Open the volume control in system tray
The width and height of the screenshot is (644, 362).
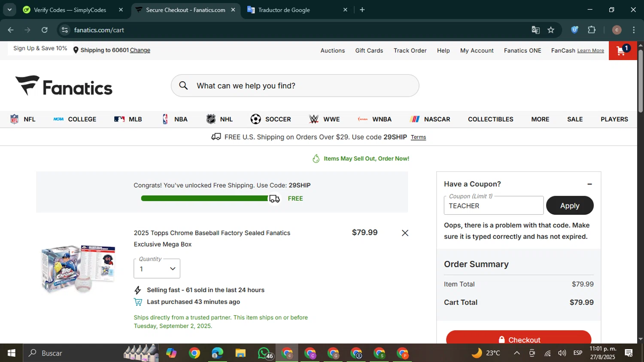pos(562,353)
